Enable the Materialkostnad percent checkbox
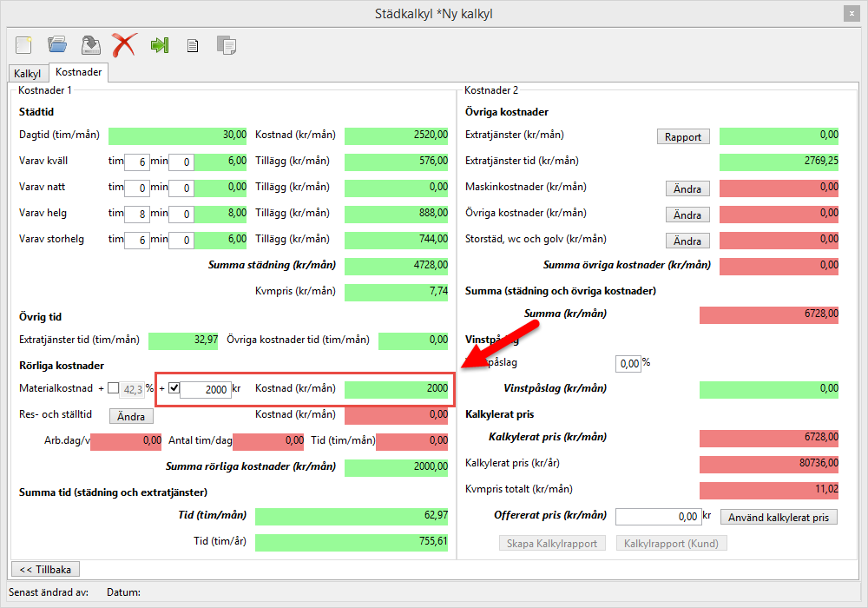Image resolution: width=868 pixels, height=608 pixels. pos(114,388)
